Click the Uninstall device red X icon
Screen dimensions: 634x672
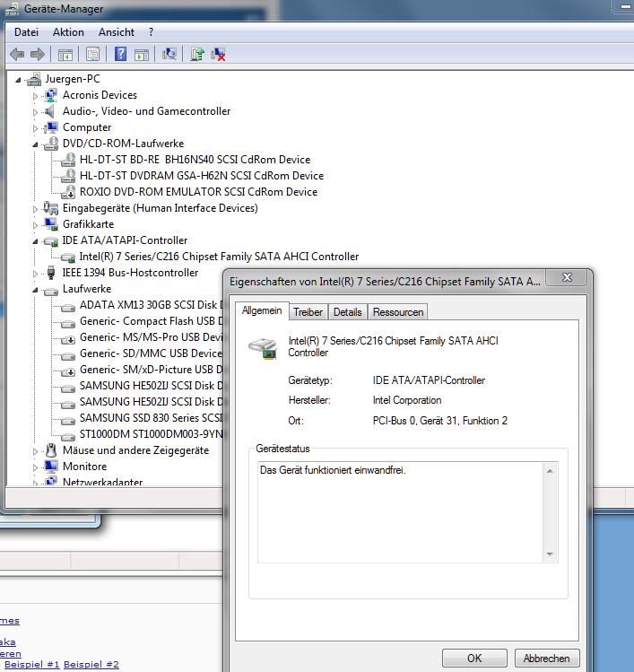tap(219, 54)
